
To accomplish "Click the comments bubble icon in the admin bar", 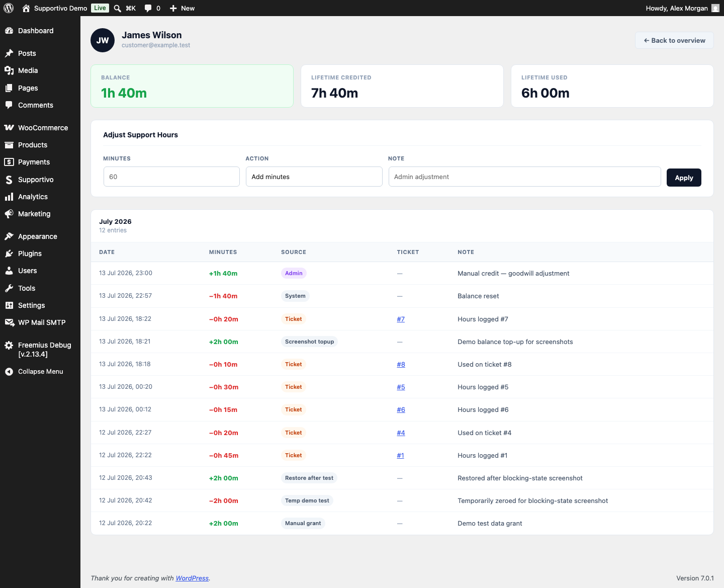I will [148, 8].
